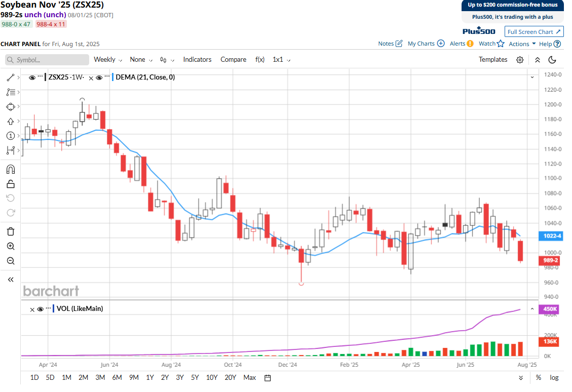Zoom in using the magnifier plus icon
572x392 pixels.
pyautogui.click(x=11, y=246)
